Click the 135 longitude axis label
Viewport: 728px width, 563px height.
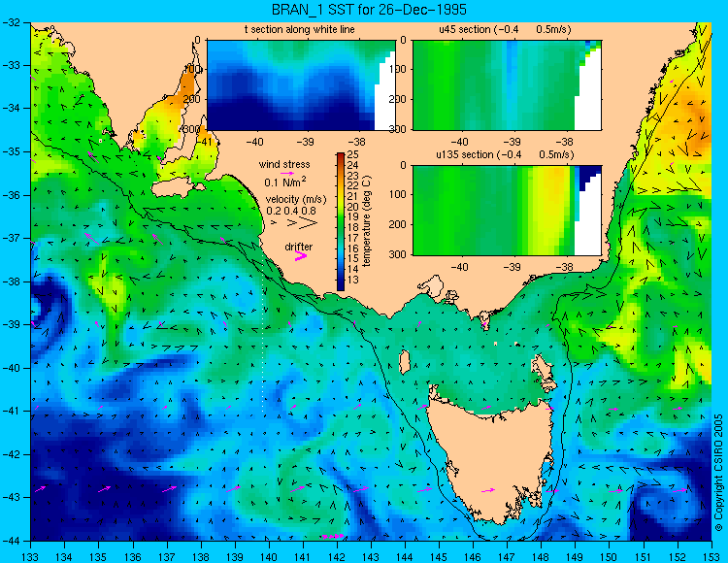coord(98,557)
